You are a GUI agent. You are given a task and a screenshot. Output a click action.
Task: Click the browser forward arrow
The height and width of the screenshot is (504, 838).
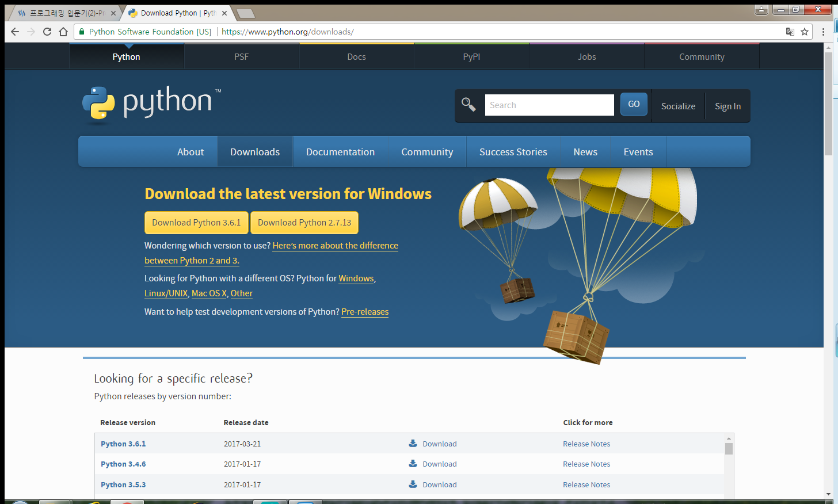31,32
